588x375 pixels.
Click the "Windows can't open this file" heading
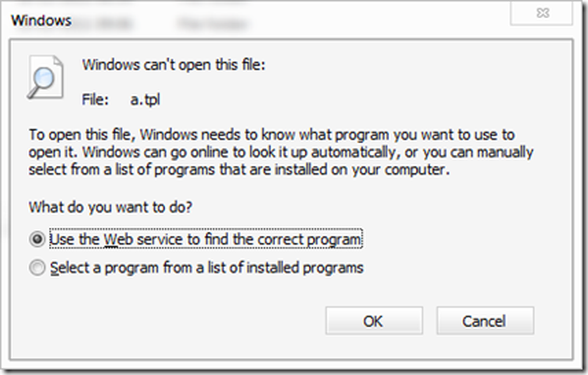(174, 64)
